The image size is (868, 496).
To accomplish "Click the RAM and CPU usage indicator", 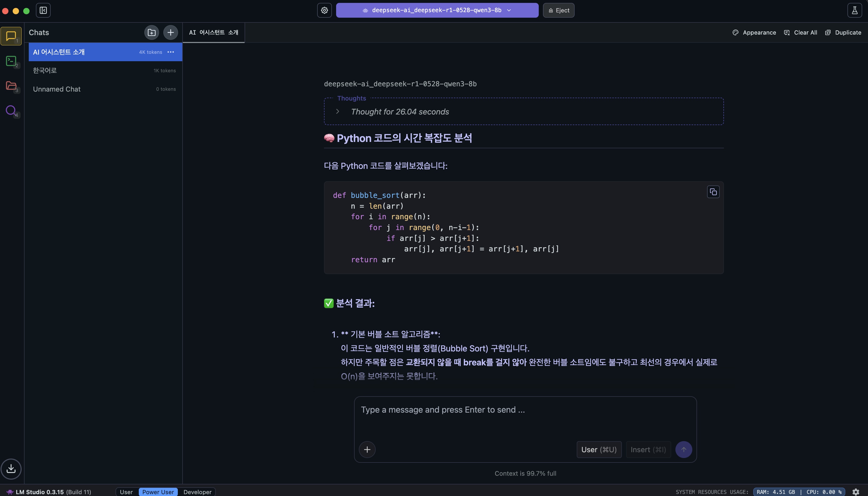I will click(799, 492).
